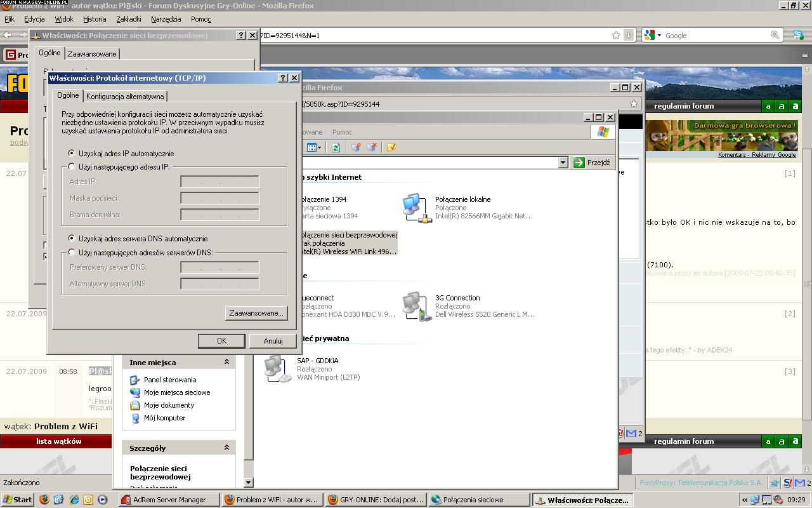Click the Windows Start button

[x=17, y=500]
